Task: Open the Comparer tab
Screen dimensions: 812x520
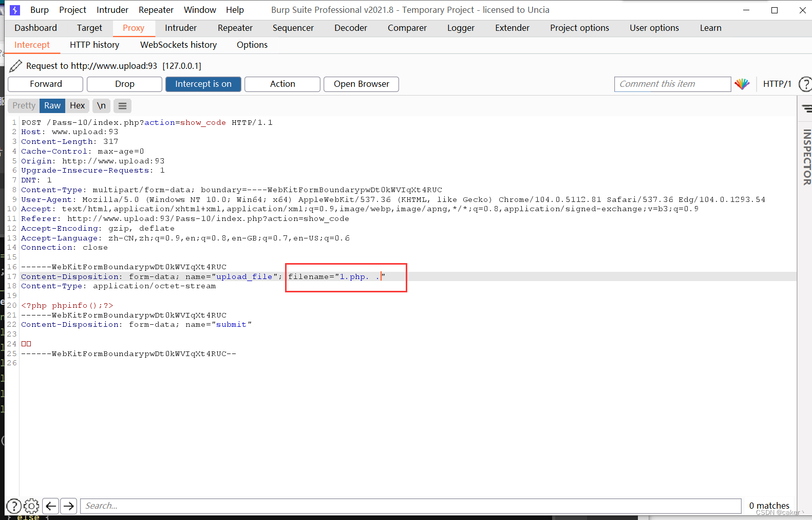Action: [407, 28]
